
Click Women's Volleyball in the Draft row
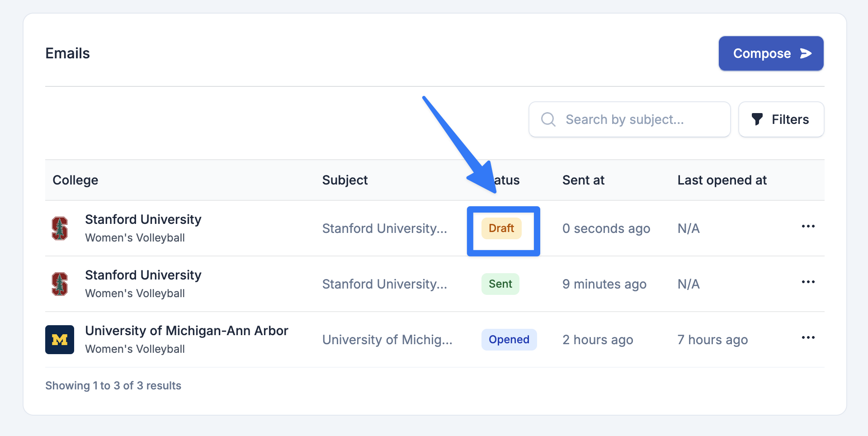pos(135,238)
